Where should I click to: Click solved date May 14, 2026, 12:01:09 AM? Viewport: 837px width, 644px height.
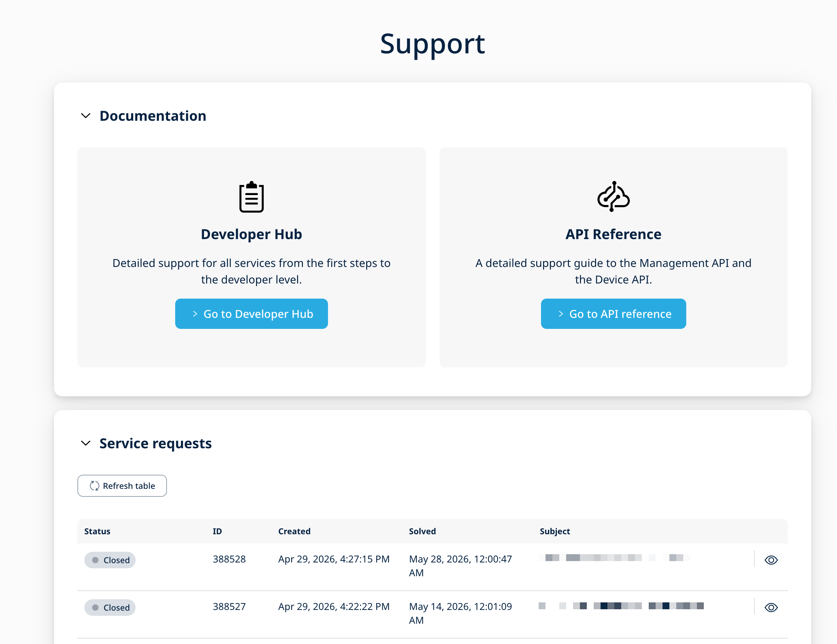(x=460, y=613)
